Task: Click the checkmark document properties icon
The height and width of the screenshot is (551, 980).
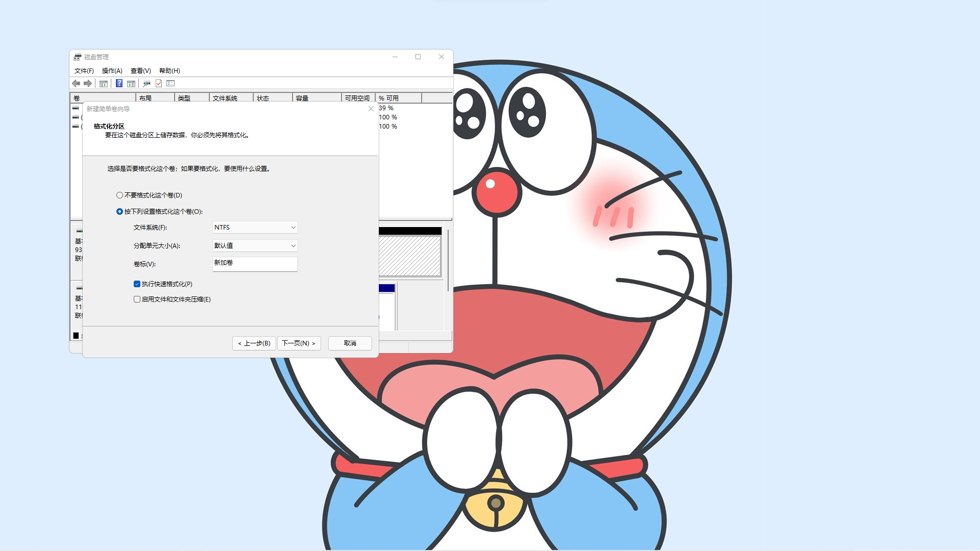Action: point(159,83)
